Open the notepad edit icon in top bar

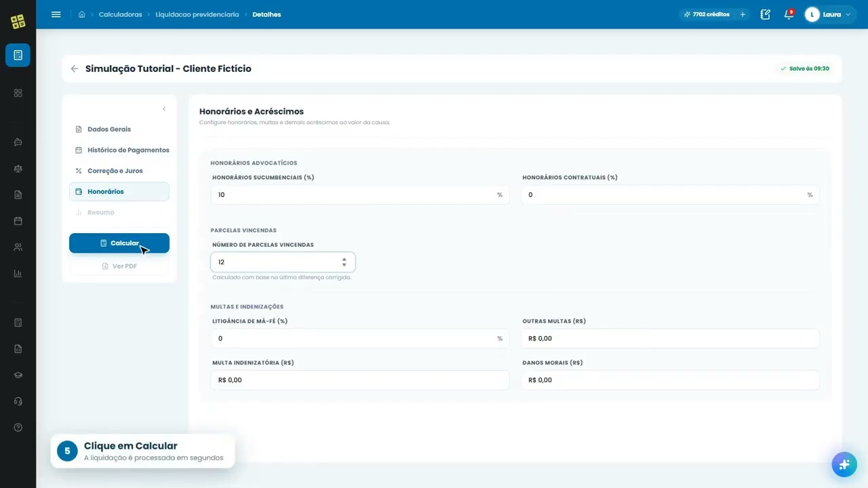[x=766, y=14]
